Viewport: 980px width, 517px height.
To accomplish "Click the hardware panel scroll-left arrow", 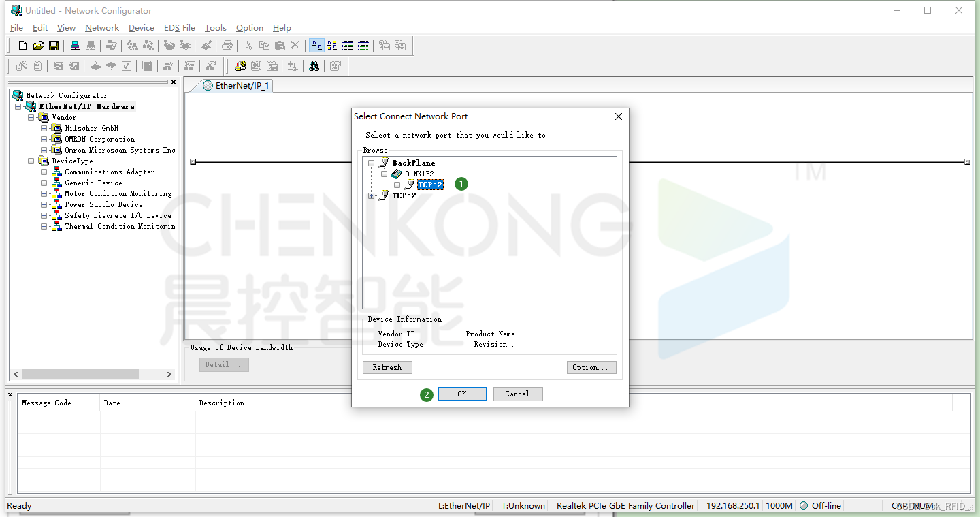I will tap(16, 375).
